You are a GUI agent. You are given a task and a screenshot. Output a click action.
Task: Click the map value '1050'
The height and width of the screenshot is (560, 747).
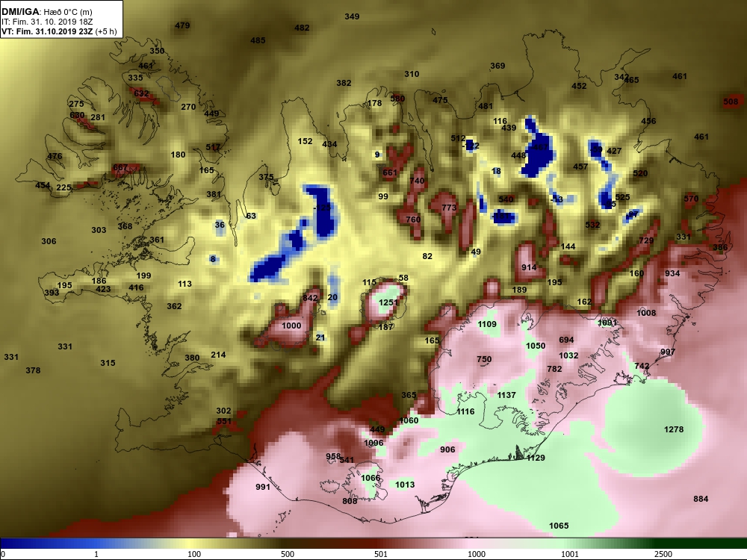536,346
